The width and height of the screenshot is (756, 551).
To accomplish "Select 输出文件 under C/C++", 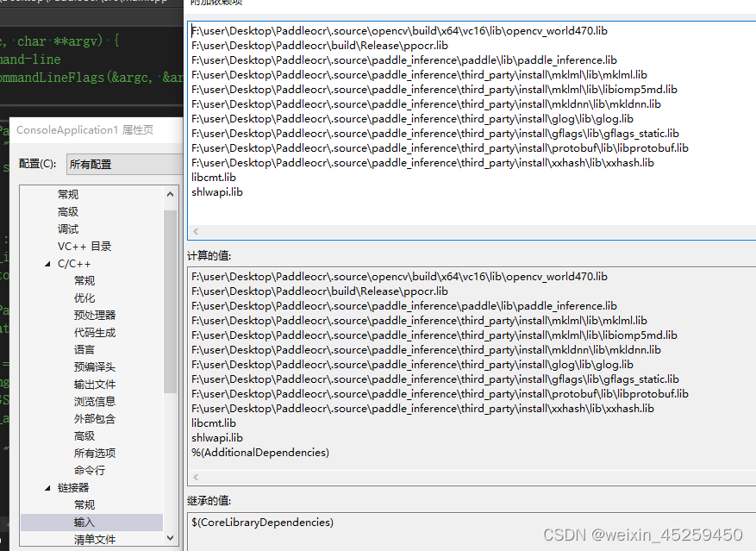I will tap(95, 385).
